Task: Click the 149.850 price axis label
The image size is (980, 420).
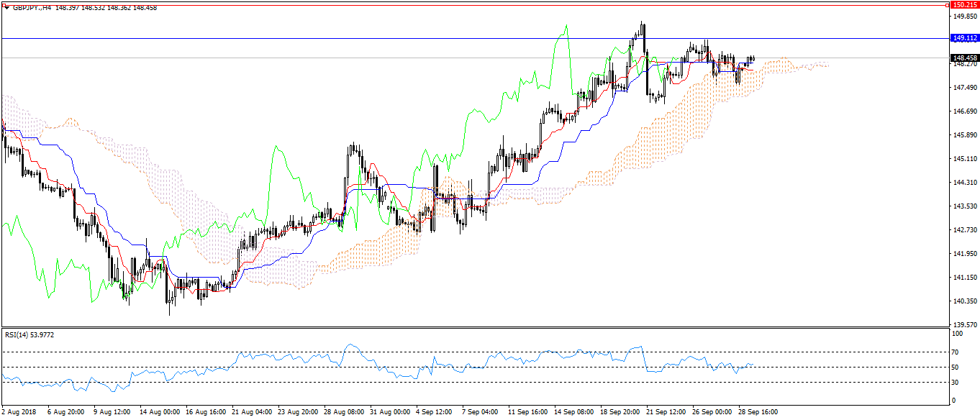Action: click(x=964, y=16)
